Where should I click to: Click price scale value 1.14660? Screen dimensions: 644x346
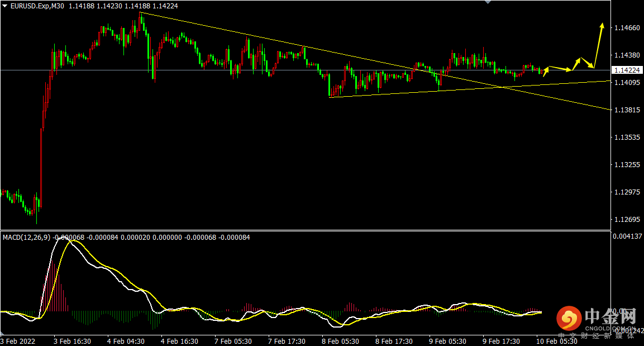coord(627,28)
